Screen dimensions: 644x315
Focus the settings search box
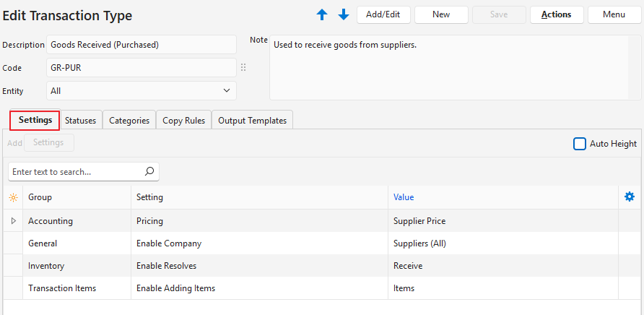coord(76,172)
